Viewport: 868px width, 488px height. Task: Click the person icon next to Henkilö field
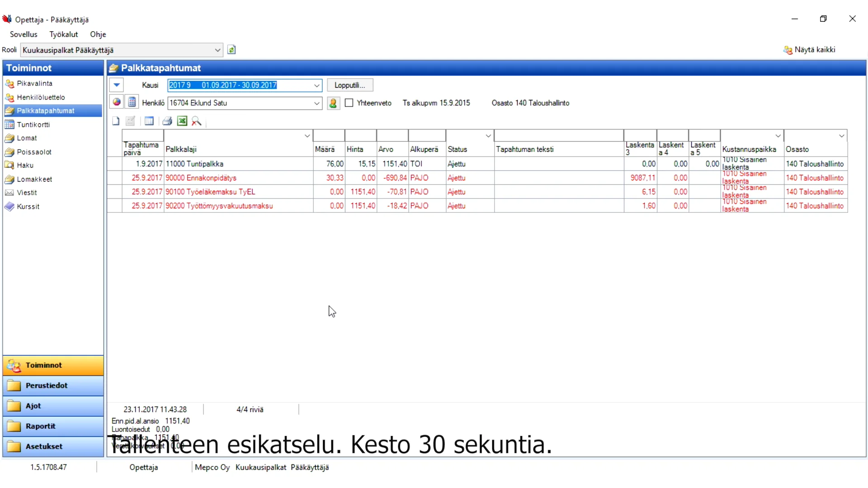click(x=333, y=103)
